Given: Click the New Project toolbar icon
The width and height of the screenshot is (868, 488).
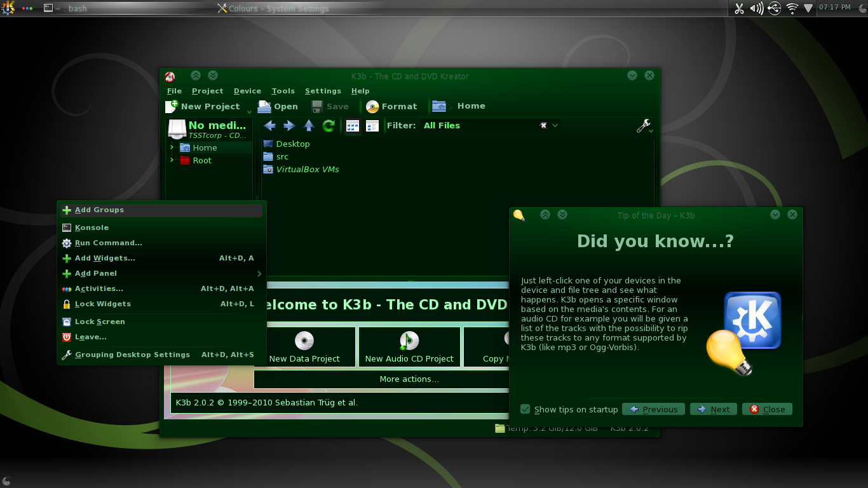Looking at the screenshot, I should tap(172, 106).
